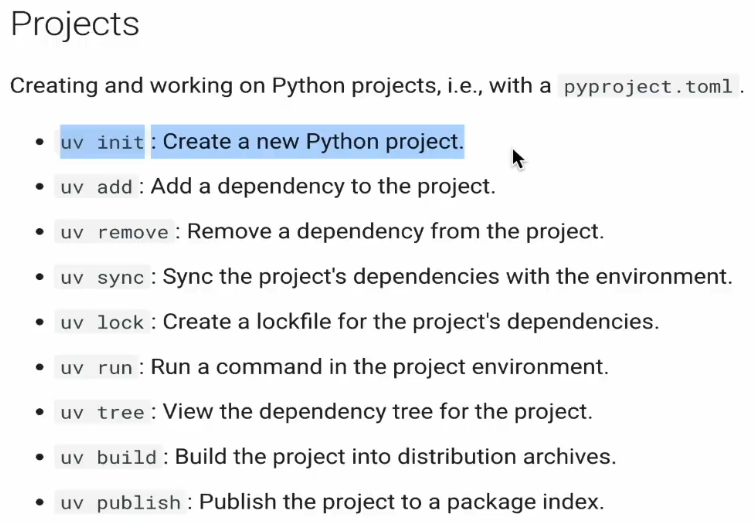Click the uv tree code snippet
Viewport: 754px width, 525px height.
102,412
